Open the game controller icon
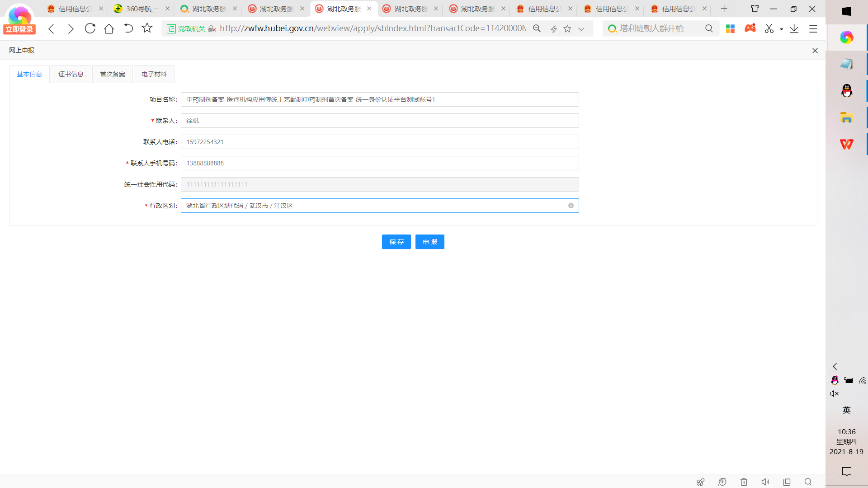Screen dimensions: 868x488 (x=750, y=28)
